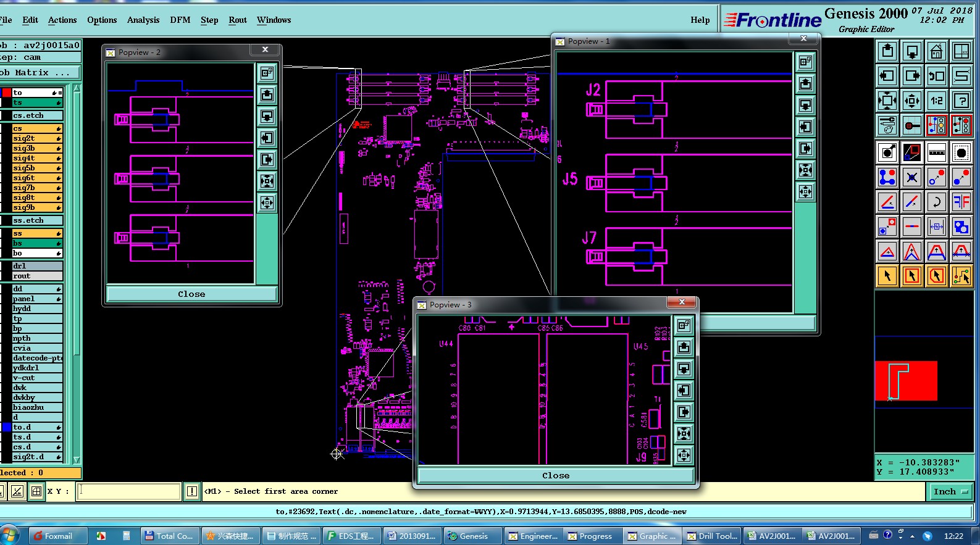Click the bottom zoom icon in Popview - 3

coord(684,456)
